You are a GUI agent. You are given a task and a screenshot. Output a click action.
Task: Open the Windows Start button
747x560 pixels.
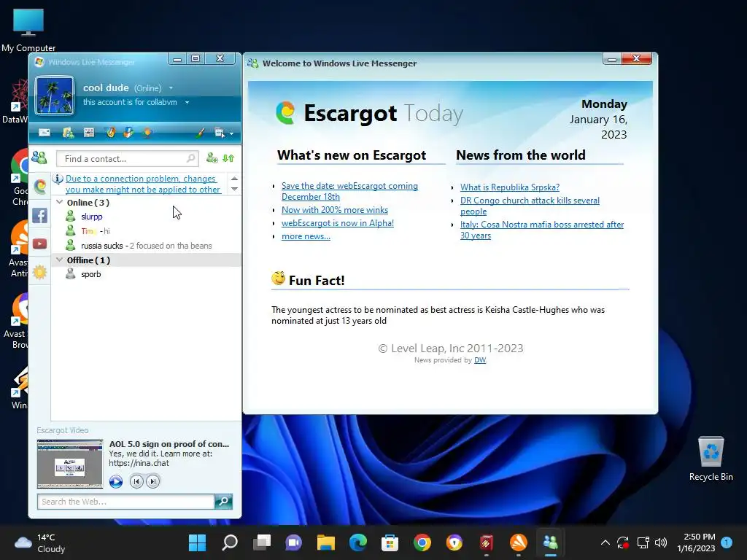(197, 542)
